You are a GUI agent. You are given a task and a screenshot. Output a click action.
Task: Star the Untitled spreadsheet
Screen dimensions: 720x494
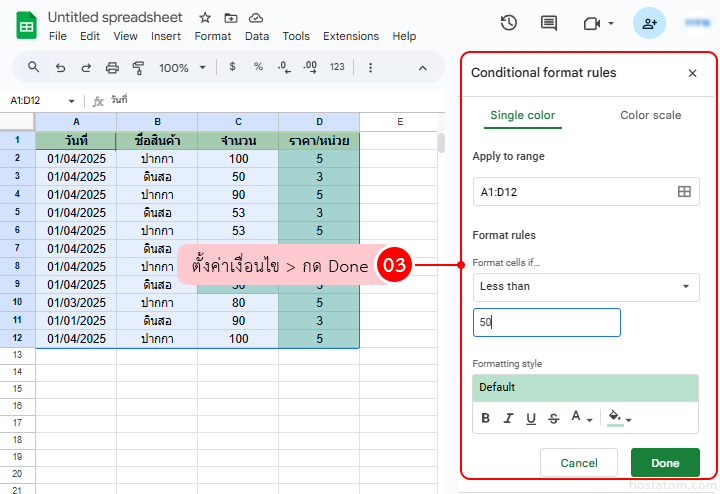205,18
